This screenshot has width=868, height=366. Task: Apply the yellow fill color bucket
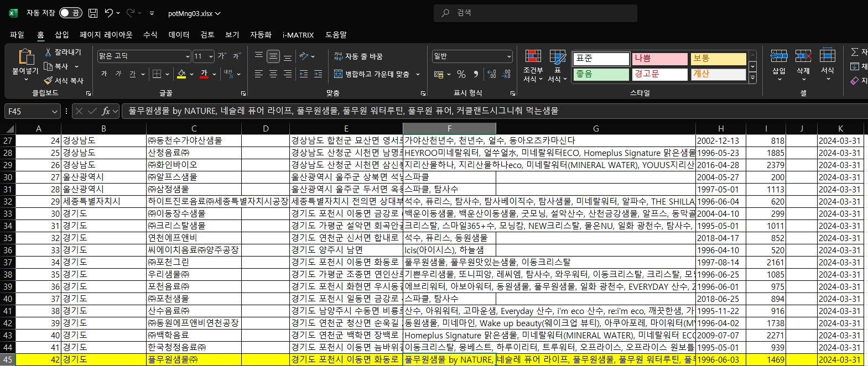coord(181,74)
